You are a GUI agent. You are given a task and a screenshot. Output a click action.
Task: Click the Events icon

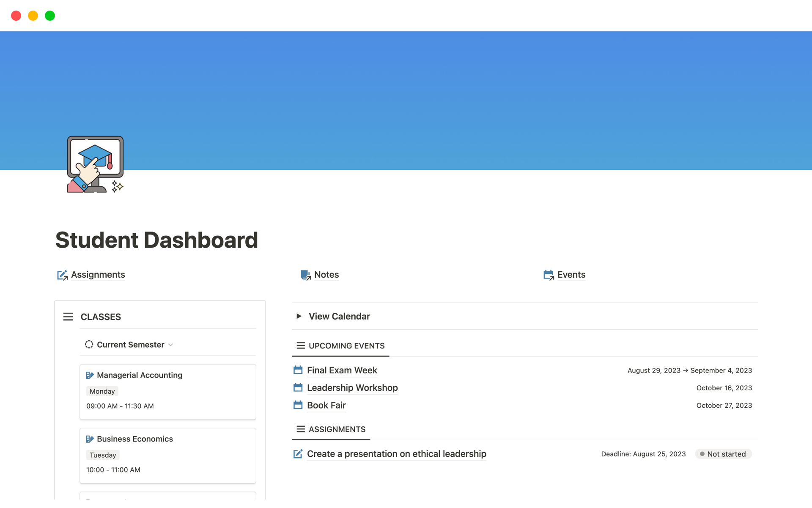point(548,274)
